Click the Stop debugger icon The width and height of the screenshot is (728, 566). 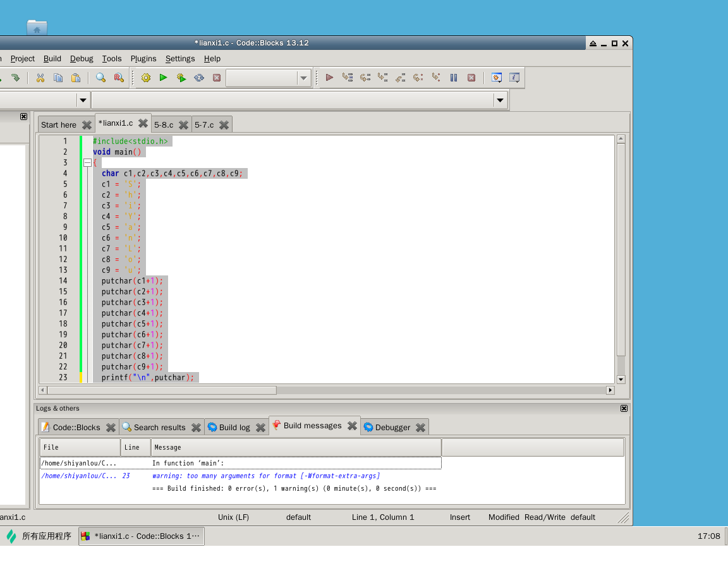[471, 78]
